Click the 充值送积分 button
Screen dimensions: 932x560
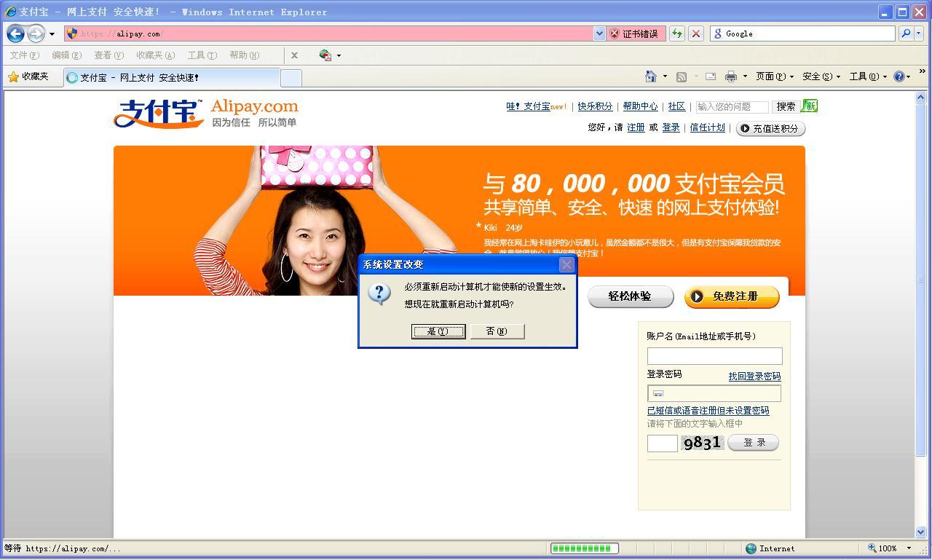click(770, 128)
